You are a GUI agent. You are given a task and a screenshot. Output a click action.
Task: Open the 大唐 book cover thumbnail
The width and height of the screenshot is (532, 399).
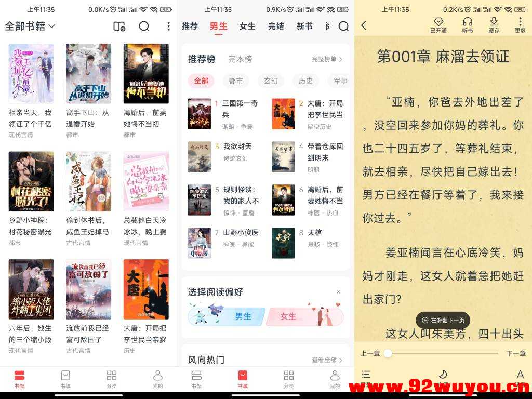tap(283, 114)
